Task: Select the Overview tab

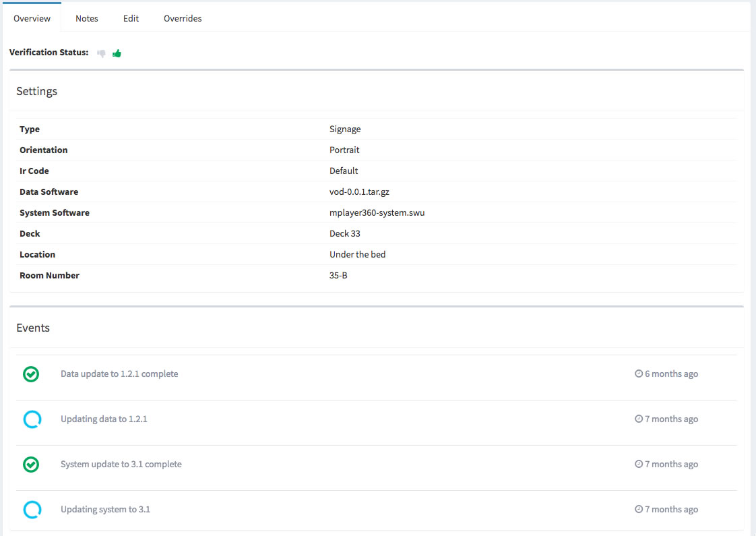Action: pyautogui.click(x=32, y=18)
